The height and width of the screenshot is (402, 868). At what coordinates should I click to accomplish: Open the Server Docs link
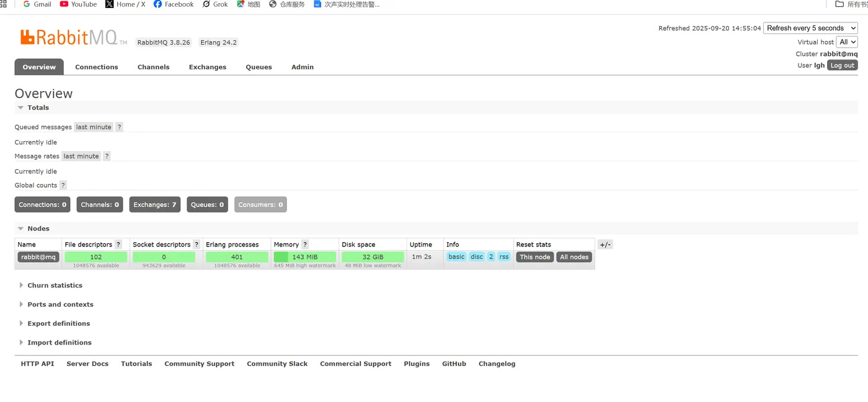[x=87, y=364]
